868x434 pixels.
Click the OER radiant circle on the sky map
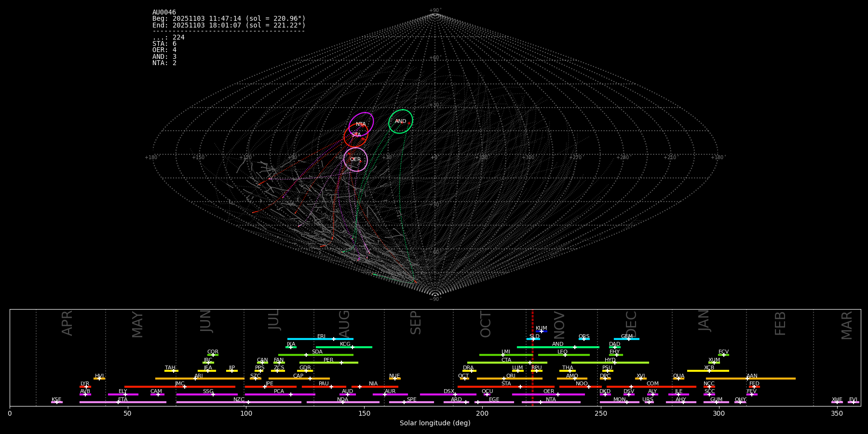tap(355, 160)
